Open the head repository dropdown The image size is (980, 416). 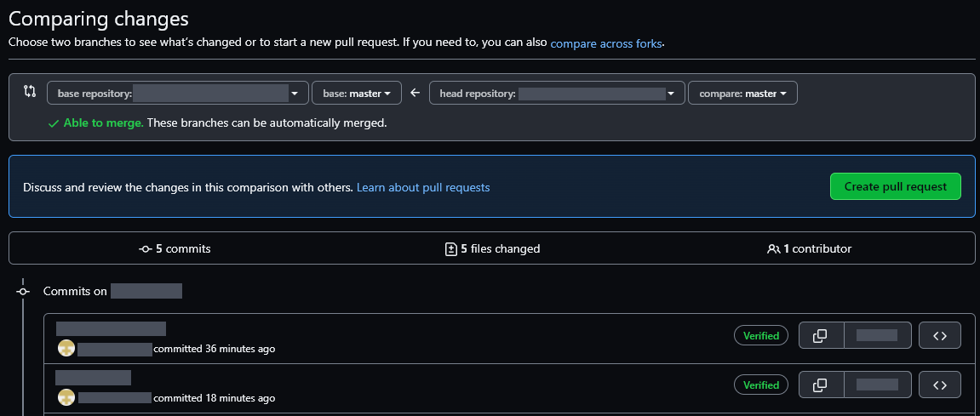click(x=557, y=93)
